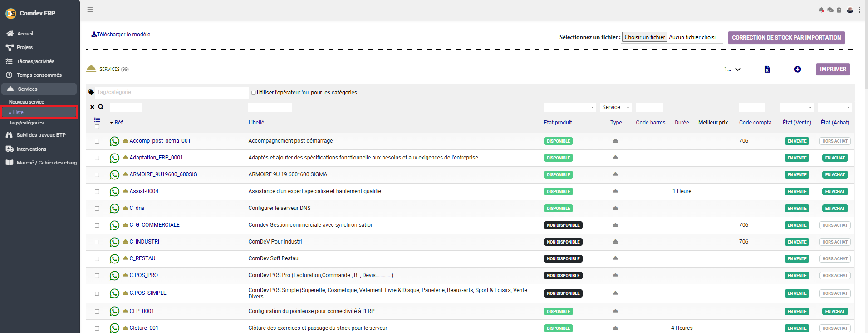Open the notifications bell
868x333 pixels.
coord(821,10)
